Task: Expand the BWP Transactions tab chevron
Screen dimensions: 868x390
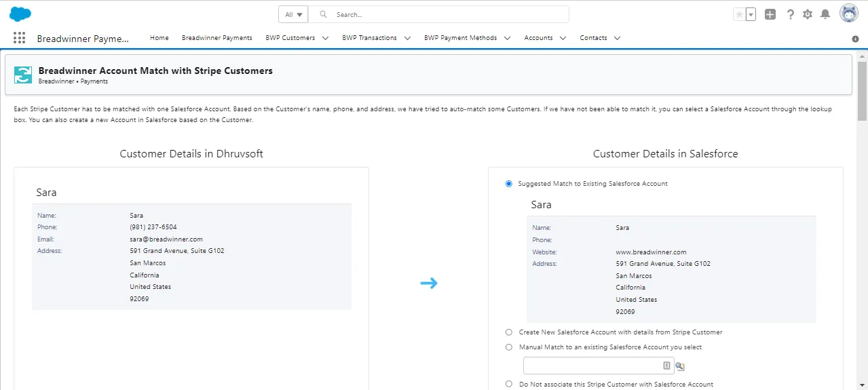Action: (407, 38)
